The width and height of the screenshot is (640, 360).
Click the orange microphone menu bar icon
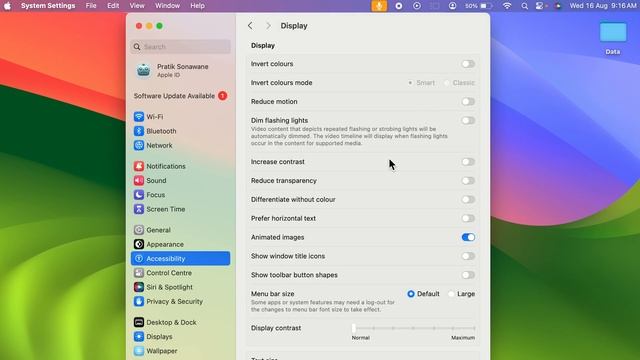(x=379, y=6)
